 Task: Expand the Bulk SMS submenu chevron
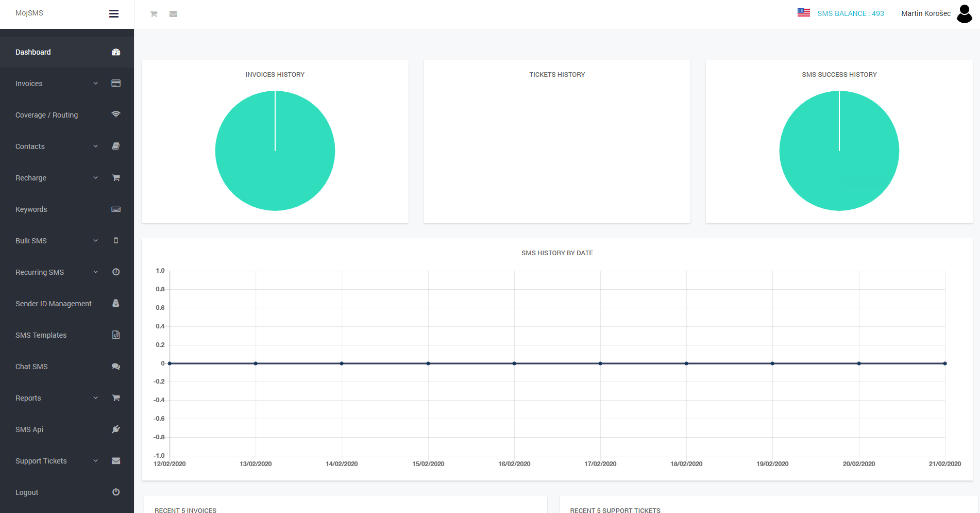(x=95, y=241)
